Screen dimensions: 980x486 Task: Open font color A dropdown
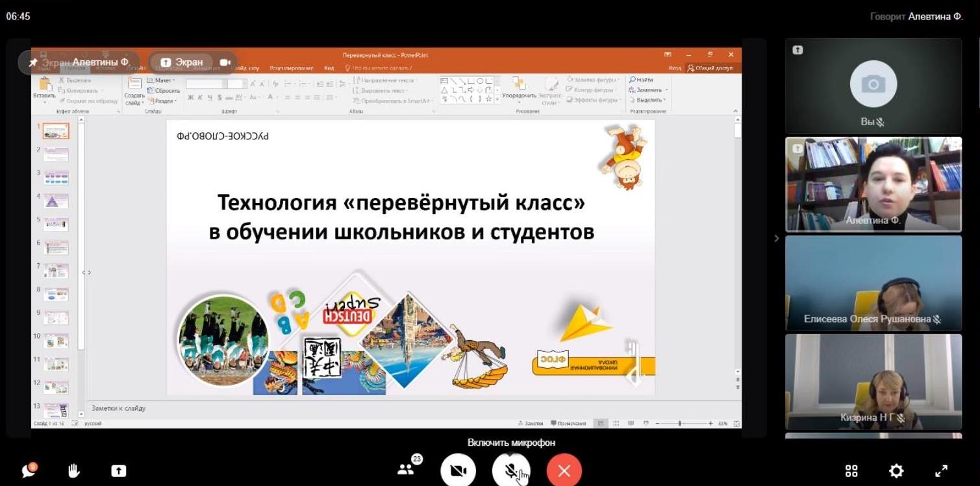[272, 97]
